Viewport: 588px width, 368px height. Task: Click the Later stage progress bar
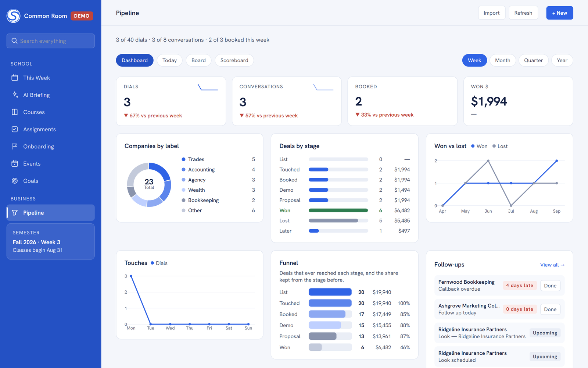point(338,231)
